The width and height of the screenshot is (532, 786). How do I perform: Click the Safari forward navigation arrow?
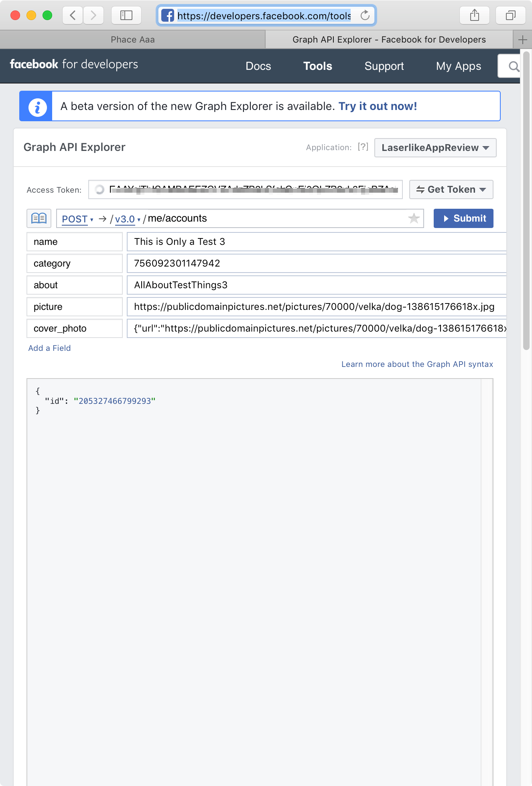click(x=93, y=16)
